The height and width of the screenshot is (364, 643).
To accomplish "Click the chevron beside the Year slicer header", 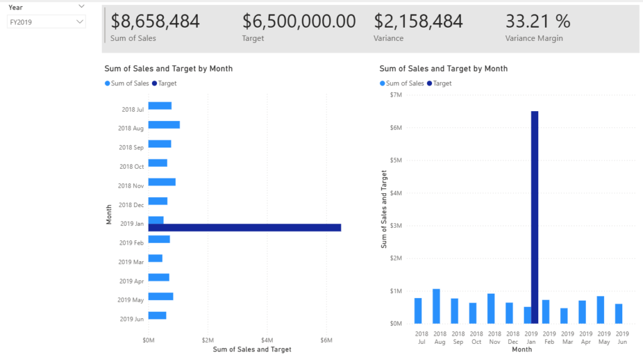I will (x=81, y=7).
